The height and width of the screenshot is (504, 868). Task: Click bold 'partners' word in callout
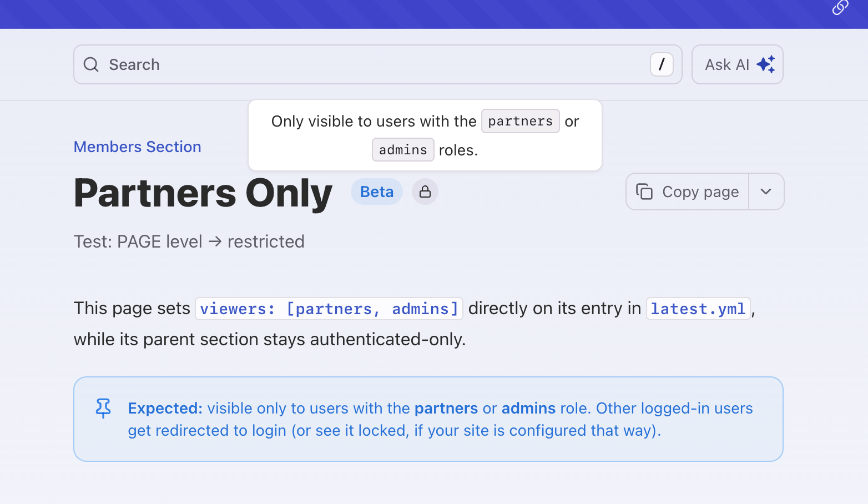click(x=446, y=408)
